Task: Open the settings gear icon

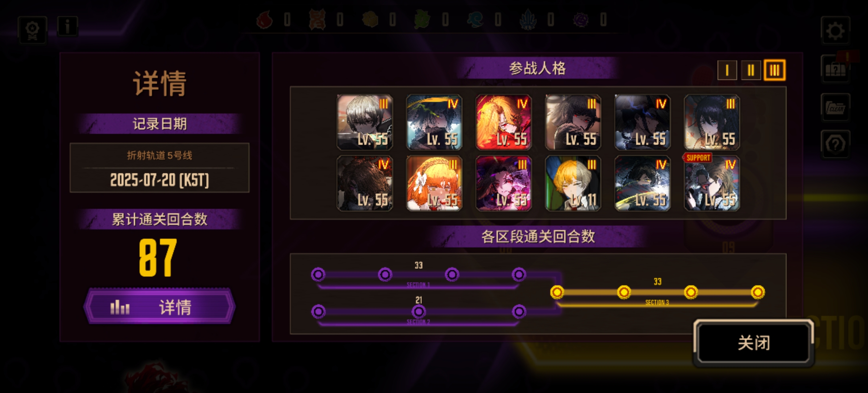Action: coord(835,31)
